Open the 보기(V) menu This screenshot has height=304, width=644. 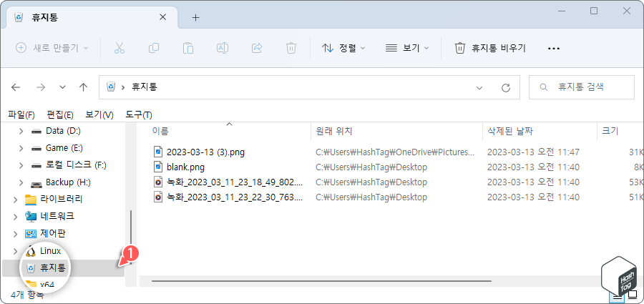99,114
